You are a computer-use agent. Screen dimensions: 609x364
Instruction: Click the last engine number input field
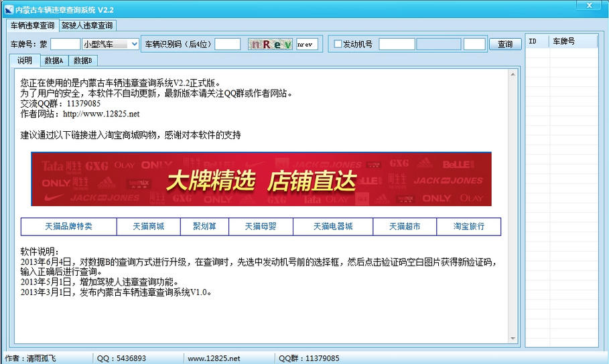pyautogui.click(x=474, y=44)
